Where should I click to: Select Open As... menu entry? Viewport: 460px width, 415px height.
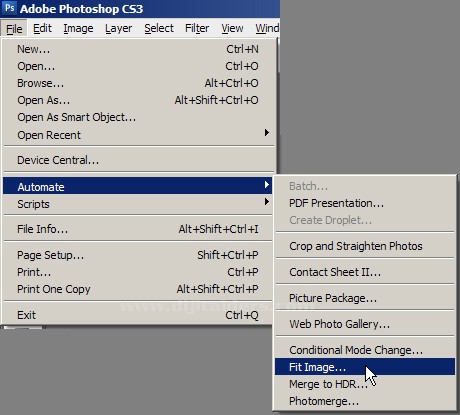138,100
